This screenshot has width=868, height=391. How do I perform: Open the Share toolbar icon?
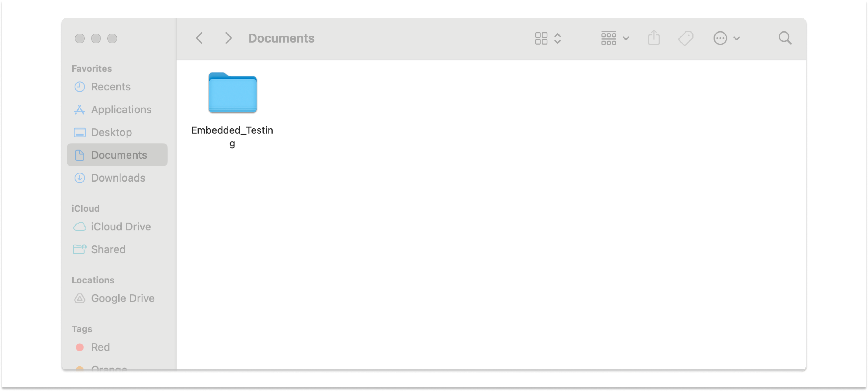[x=653, y=38]
